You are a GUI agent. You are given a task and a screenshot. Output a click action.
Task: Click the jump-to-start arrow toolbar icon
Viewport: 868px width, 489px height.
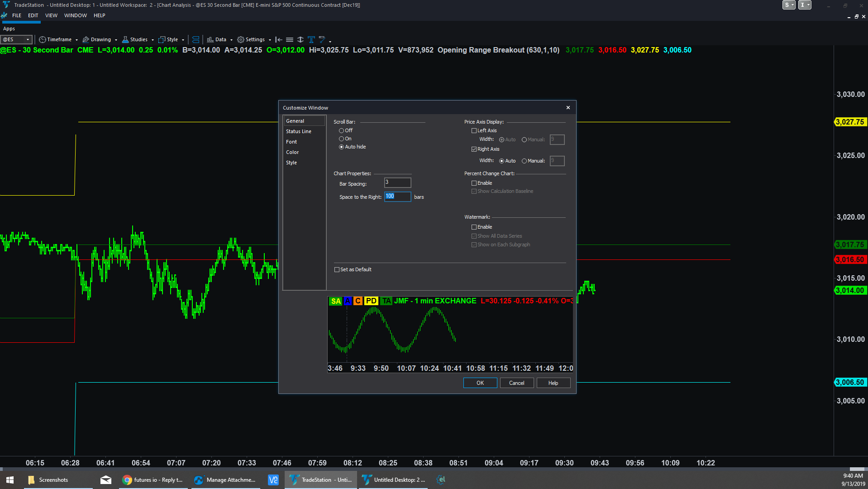coord(279,40)
